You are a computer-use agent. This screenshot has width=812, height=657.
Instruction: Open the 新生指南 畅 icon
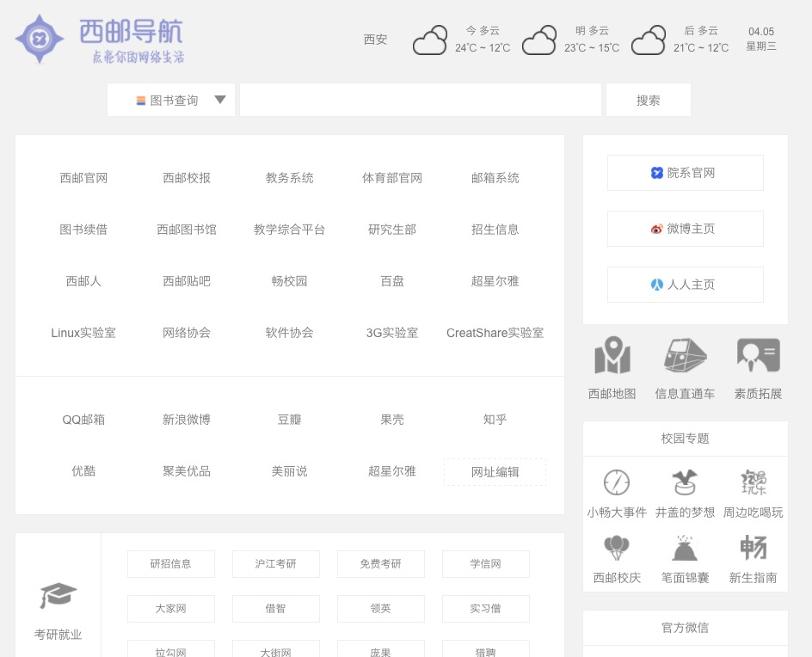coord(753,548)
